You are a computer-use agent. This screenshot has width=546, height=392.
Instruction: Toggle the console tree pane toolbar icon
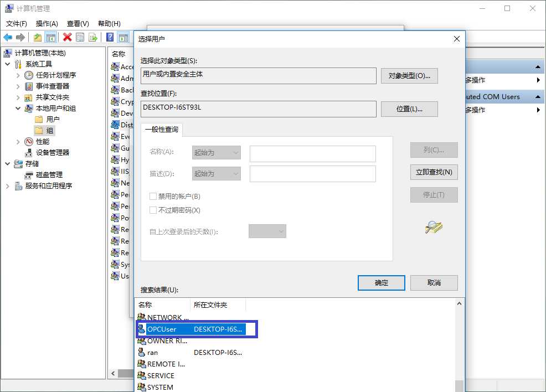pos(51,37)
